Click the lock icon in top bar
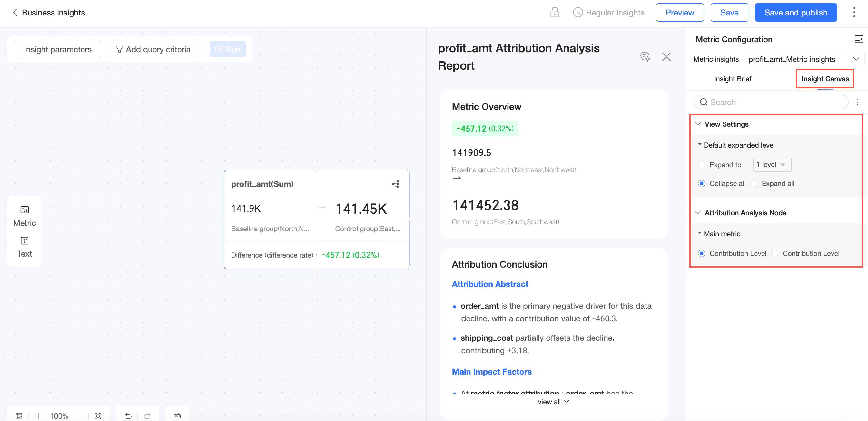 click(x=554, y=13)
